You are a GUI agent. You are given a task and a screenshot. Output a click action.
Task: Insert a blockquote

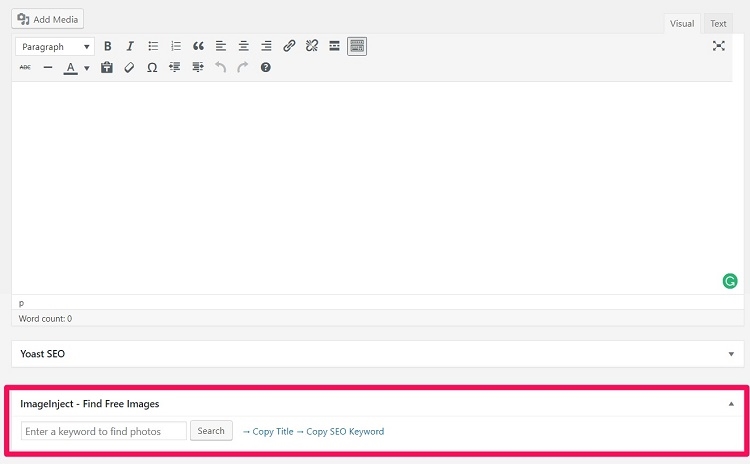pos(198,46)
